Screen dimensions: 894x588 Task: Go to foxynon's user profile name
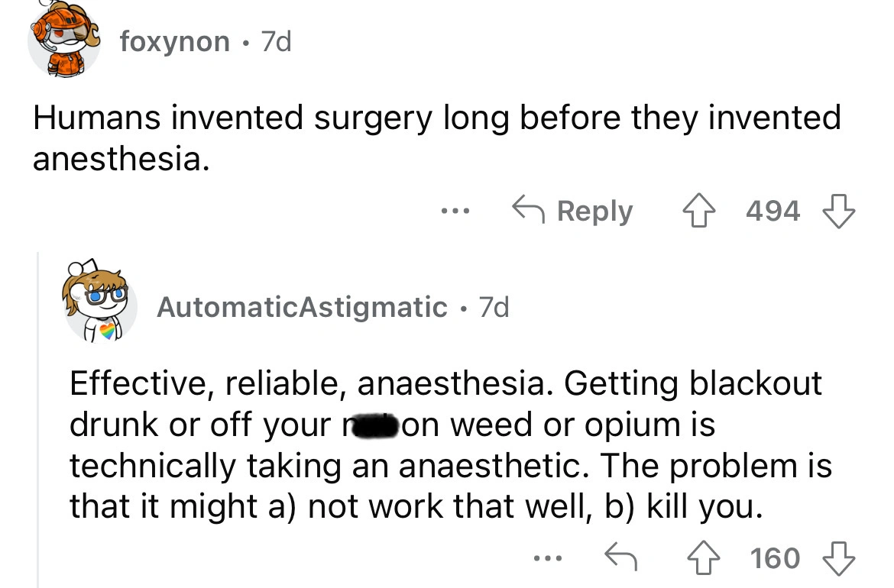[175, 41]
